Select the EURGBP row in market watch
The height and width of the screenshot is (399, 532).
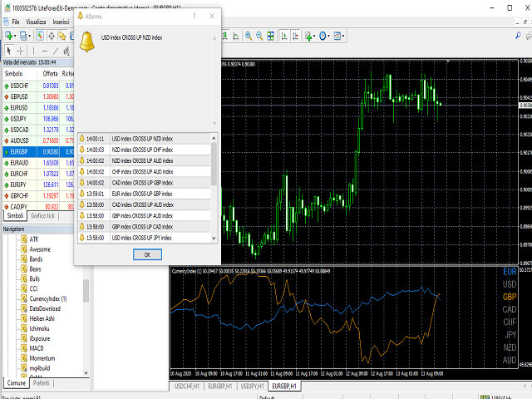coord(20,151)
